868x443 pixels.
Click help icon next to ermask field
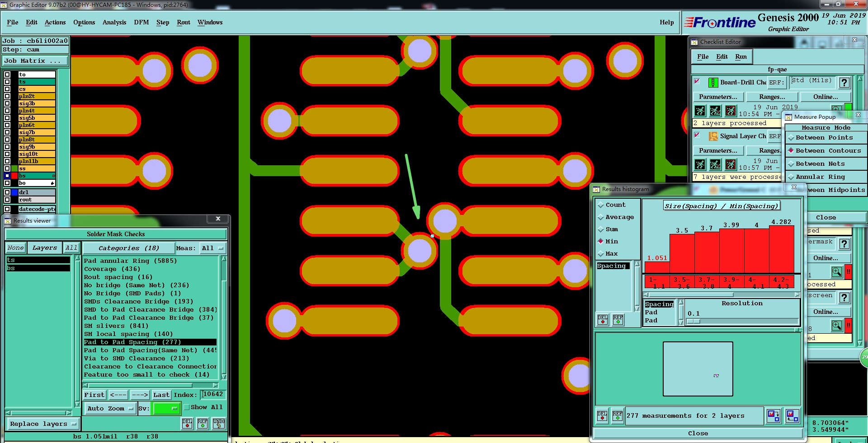[844, 244]
